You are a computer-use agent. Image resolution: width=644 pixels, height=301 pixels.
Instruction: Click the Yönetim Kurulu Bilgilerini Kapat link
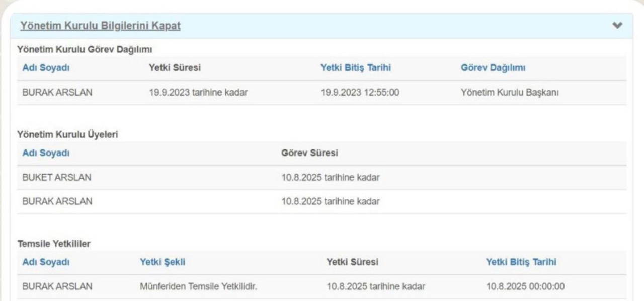[100, 26]
